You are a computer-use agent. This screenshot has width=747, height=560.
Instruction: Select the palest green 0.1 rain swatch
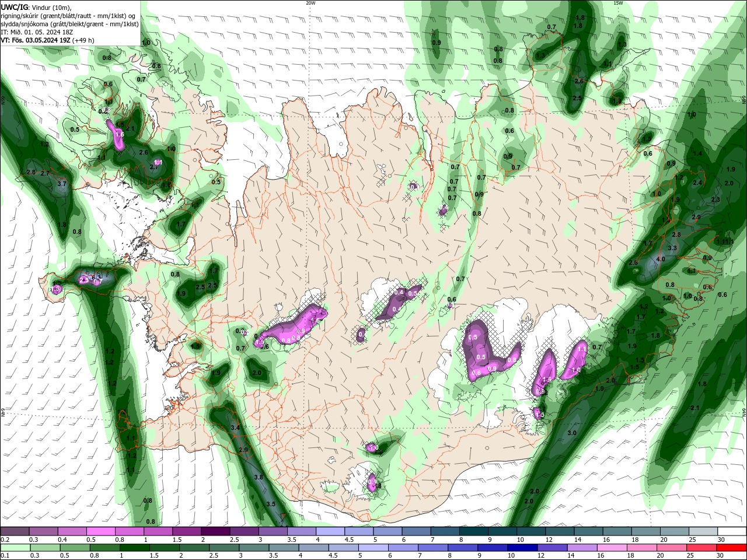15,548
